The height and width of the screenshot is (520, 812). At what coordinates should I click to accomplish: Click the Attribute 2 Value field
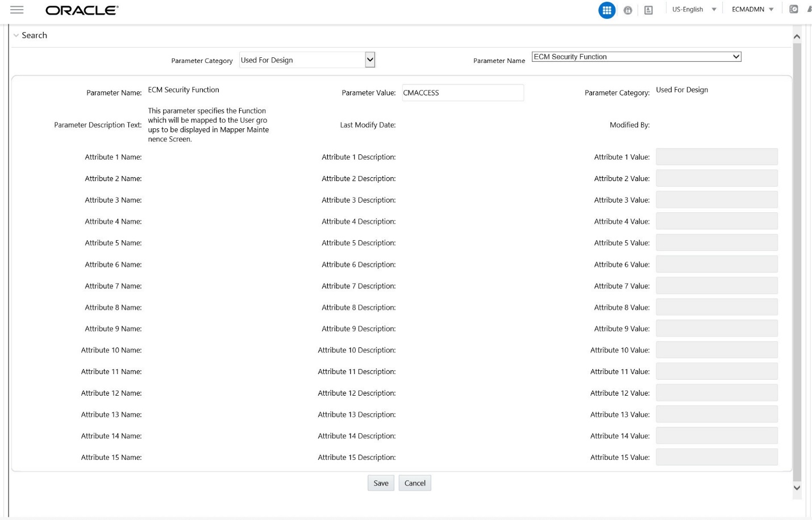coord(717,178)
